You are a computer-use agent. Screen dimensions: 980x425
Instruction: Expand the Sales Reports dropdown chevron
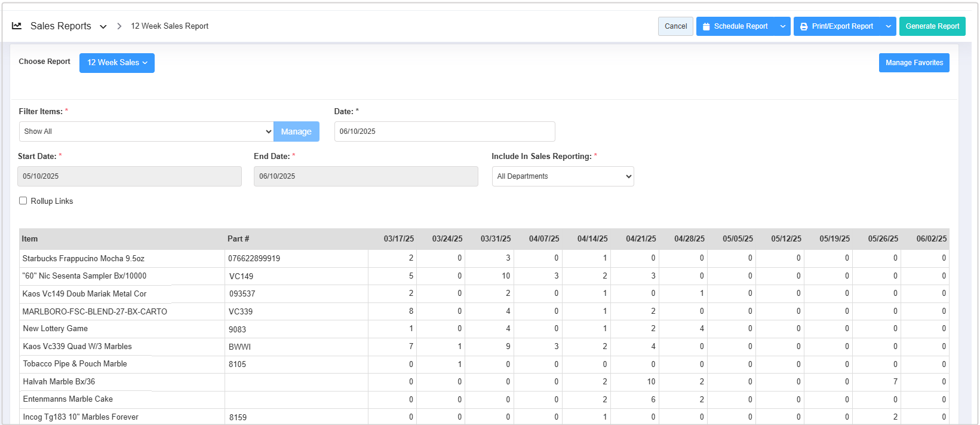coord(103,26)
